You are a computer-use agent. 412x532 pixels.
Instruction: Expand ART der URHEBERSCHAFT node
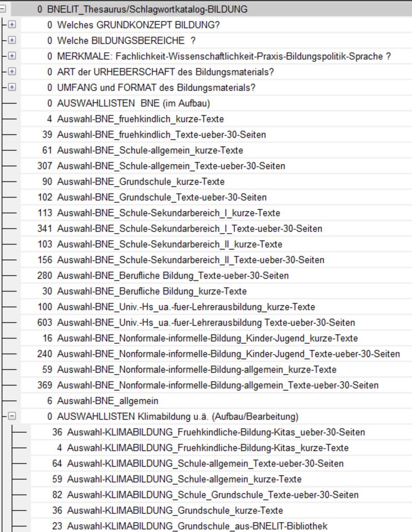(x=12, y=72)
